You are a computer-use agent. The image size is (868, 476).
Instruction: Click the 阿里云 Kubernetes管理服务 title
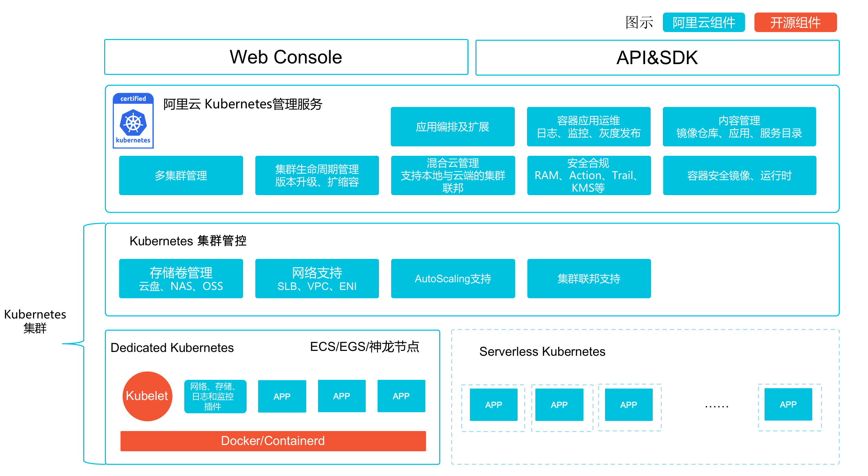pyautogui.click(x=243, y=104)
